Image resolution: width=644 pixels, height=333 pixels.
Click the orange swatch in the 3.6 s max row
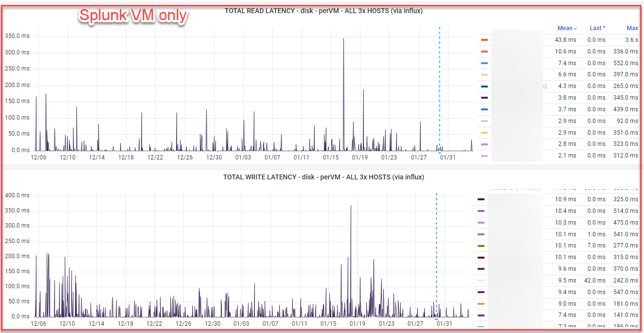(x=484, y=40)
